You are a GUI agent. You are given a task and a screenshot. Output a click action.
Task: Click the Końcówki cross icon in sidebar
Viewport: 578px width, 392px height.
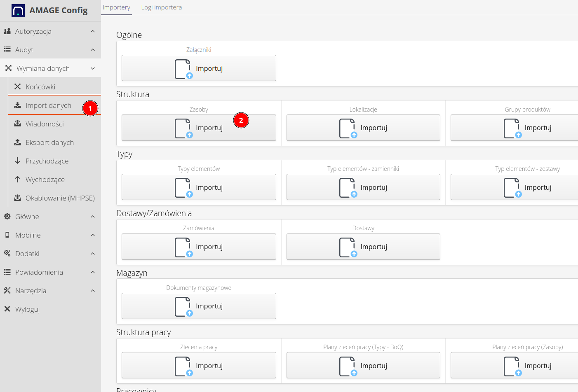pyautogui.click(x=17, y=87)
